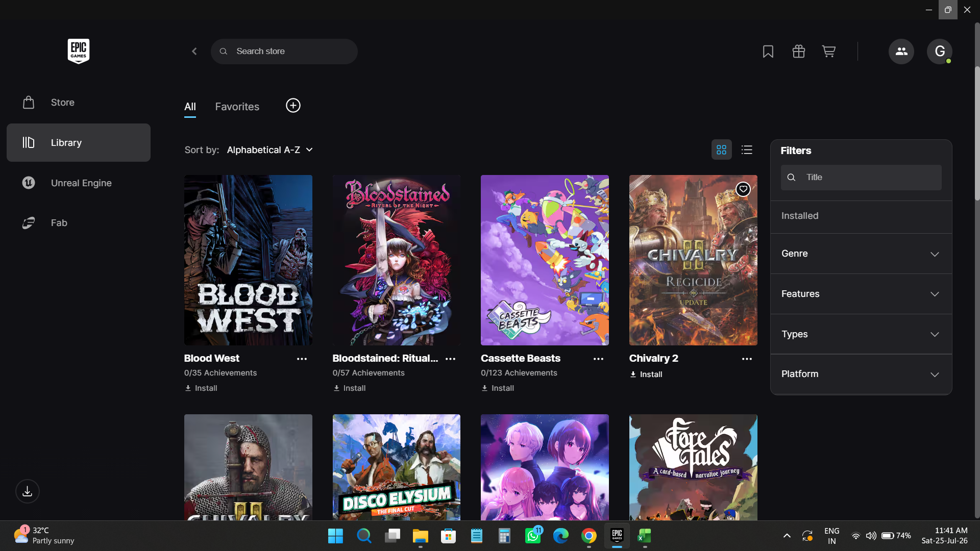Open the downloads icon in sidebar

coord(28,491)
